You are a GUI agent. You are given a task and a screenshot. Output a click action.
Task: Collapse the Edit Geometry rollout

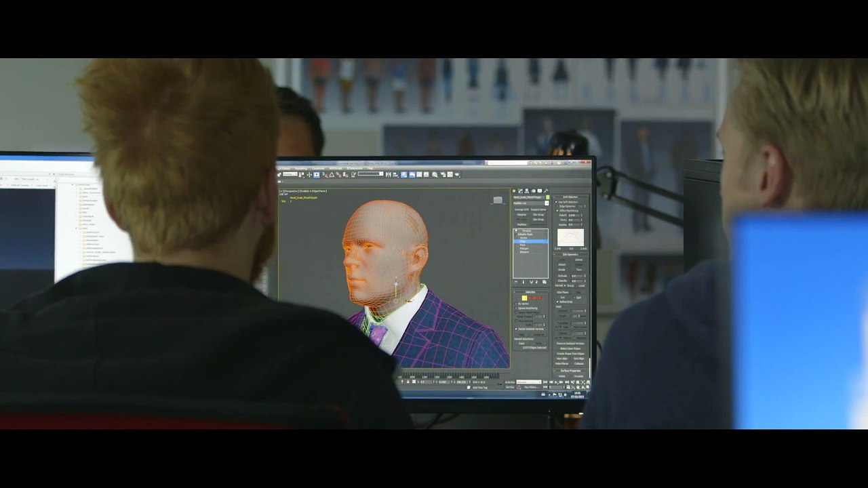[x=570, y=255]
